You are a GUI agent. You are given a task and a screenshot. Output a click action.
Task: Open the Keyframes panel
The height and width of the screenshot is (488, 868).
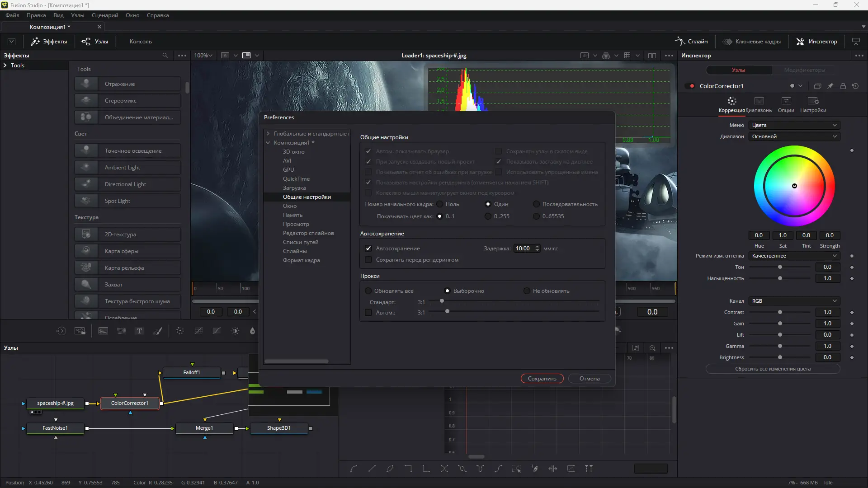click(x=751, y=41)
